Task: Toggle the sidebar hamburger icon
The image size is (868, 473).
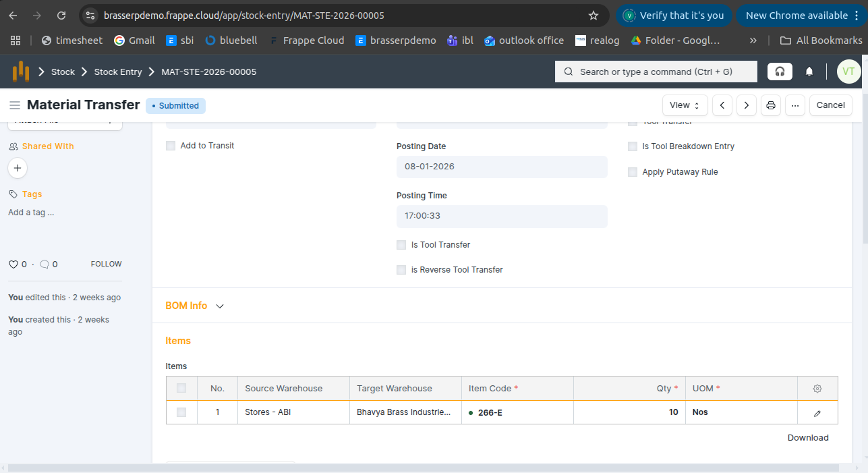Action: 14,105
